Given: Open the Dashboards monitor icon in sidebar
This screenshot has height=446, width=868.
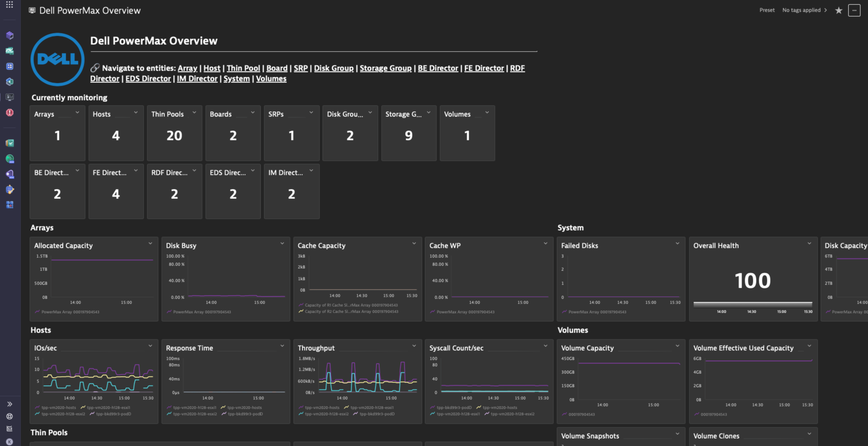Looking at the screenshot, I should tap(10, 97).
